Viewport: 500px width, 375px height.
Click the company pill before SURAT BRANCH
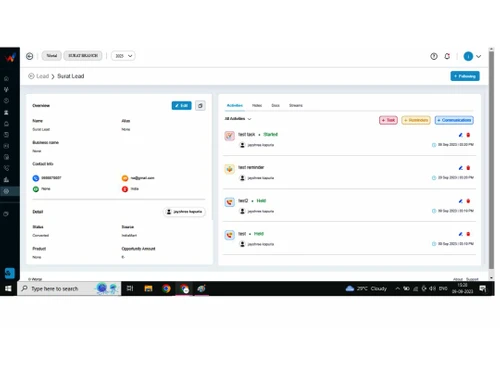(x=52, y=56)
